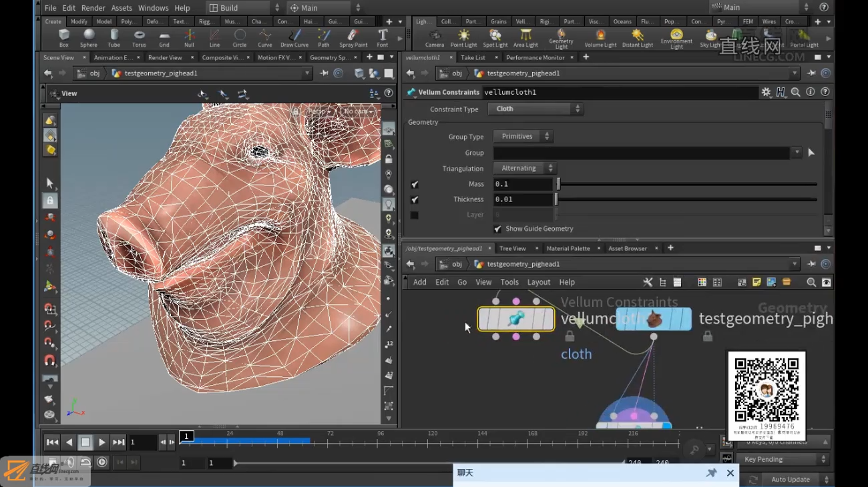Create an Environment Light
This screenshot has height=487, width=868.
click(x=676, y=39)
